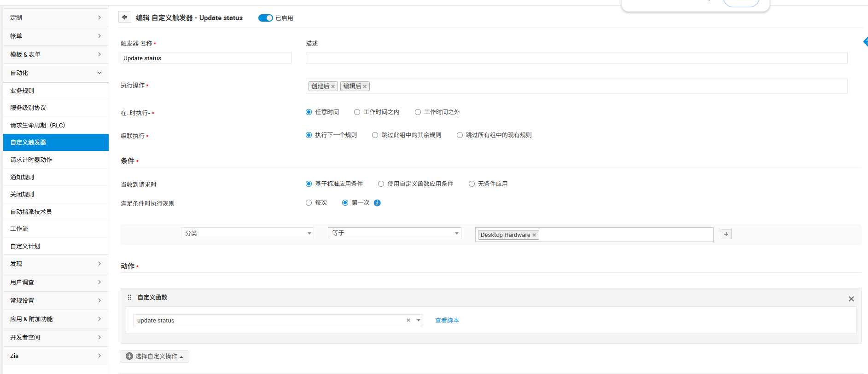The image size is (868, 374).
Task: Click the info icon next to 第一次
Action: 377,203
